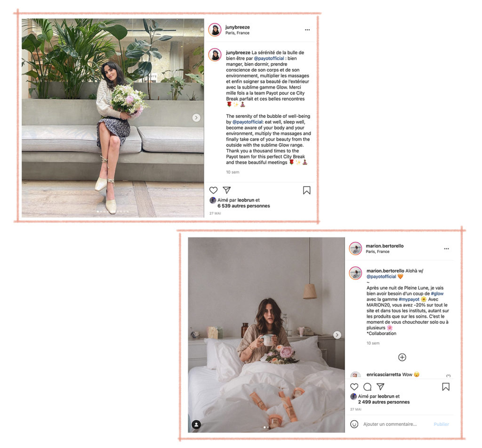Click the Publier button
482x448 pixels.
point(441,424)
